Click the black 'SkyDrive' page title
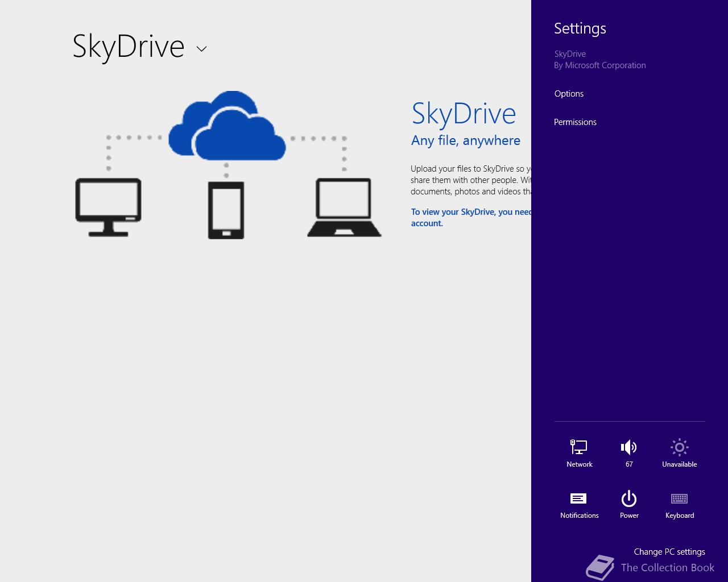Screen dimensions: 728x582 (129, 47)
